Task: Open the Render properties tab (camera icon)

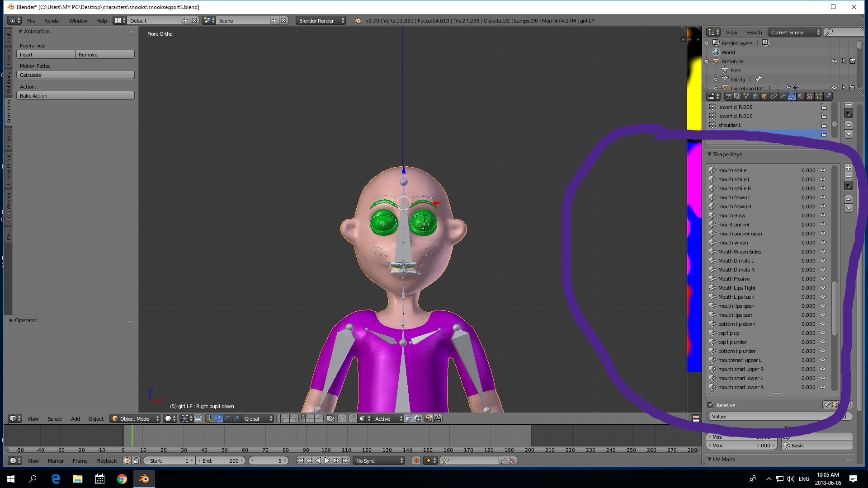Action: [x=728, y=96]
